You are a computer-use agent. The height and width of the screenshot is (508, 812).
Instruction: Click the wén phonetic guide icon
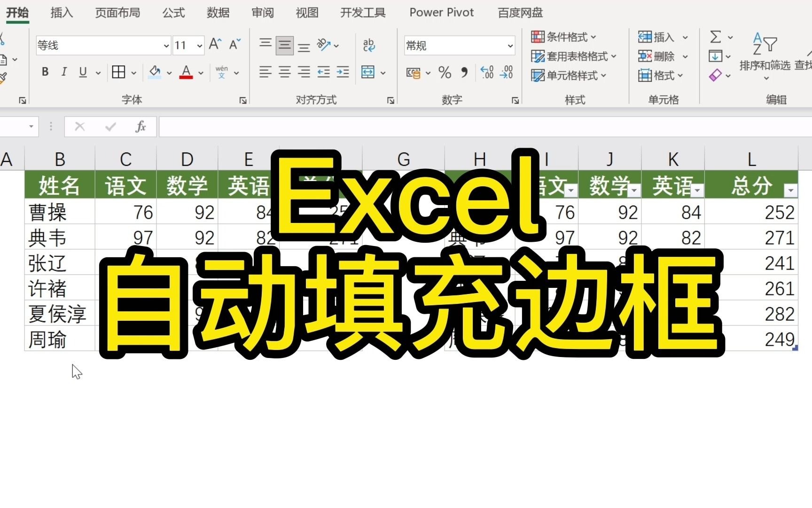pos(222,72)
